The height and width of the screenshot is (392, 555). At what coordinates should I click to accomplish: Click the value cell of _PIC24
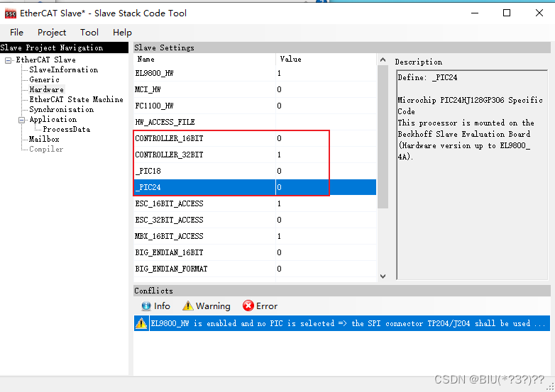pyautogui.click(x=326, y=187)
